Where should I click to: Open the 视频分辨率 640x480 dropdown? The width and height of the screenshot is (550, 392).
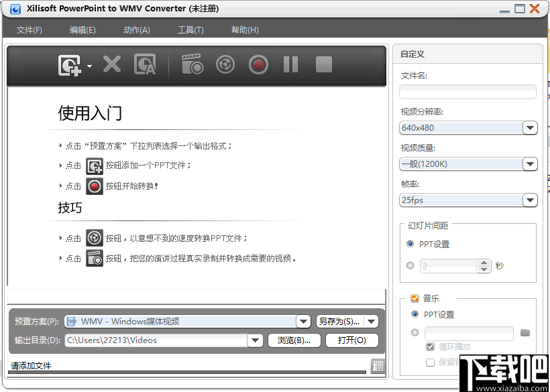529,127
